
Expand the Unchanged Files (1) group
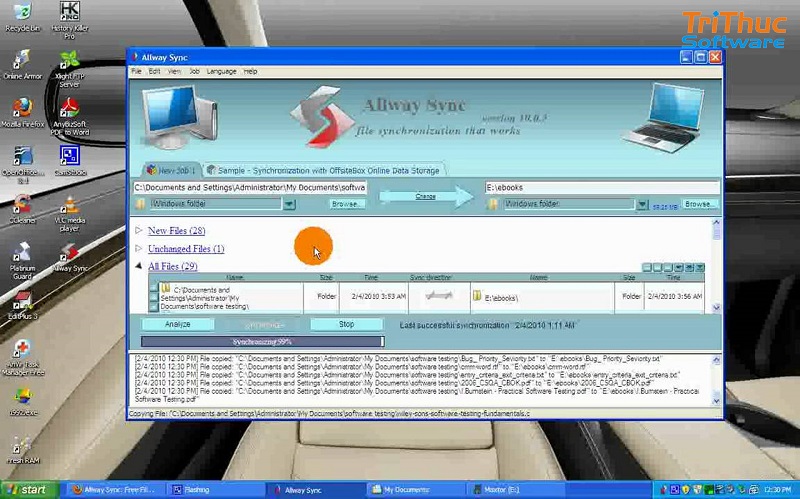coord(185,249)
